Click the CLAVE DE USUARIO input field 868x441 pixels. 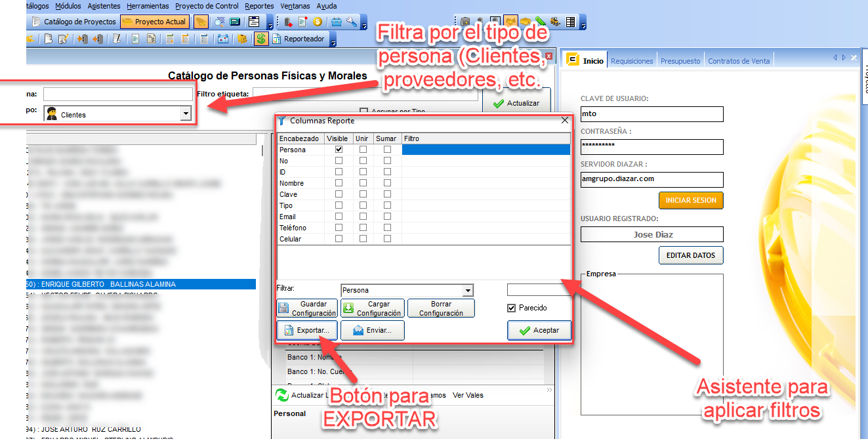click(651, 114)
